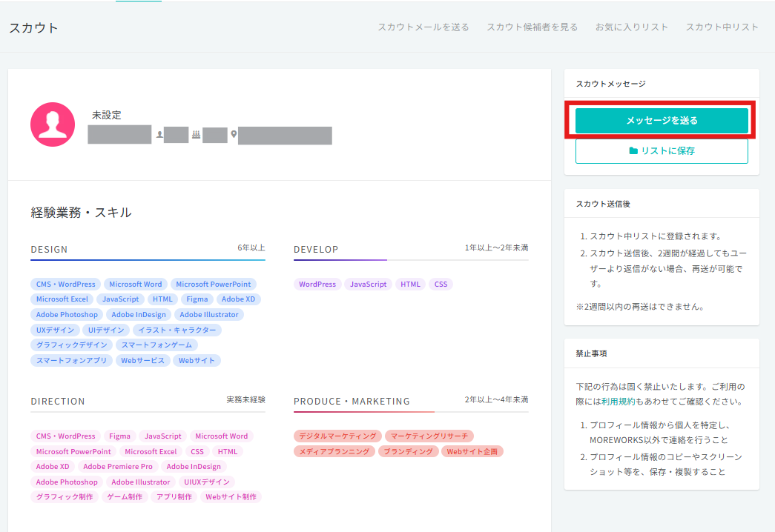Click the 経験業務・スキル heading
The height and width of the screenshot is (532, 775).
81,213
